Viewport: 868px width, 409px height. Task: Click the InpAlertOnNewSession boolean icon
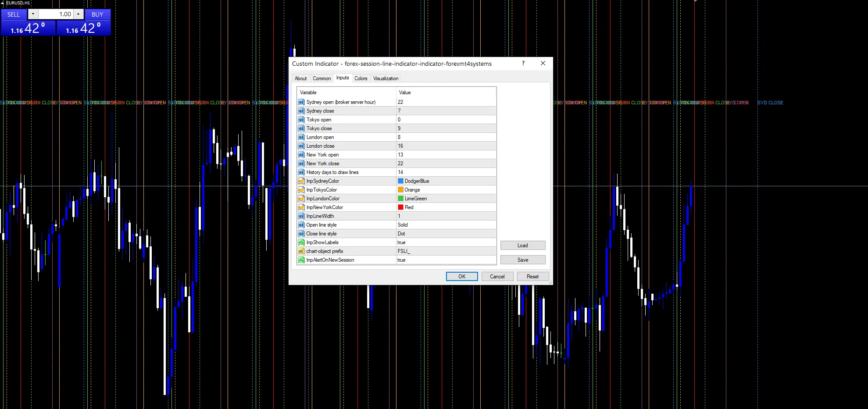point(301,260)
